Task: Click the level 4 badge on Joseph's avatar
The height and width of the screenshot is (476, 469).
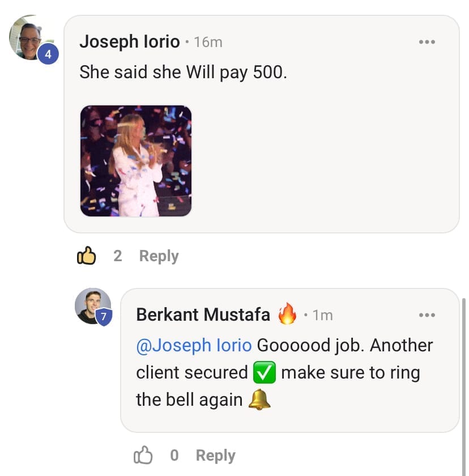Action: click(x=48, y=55)
